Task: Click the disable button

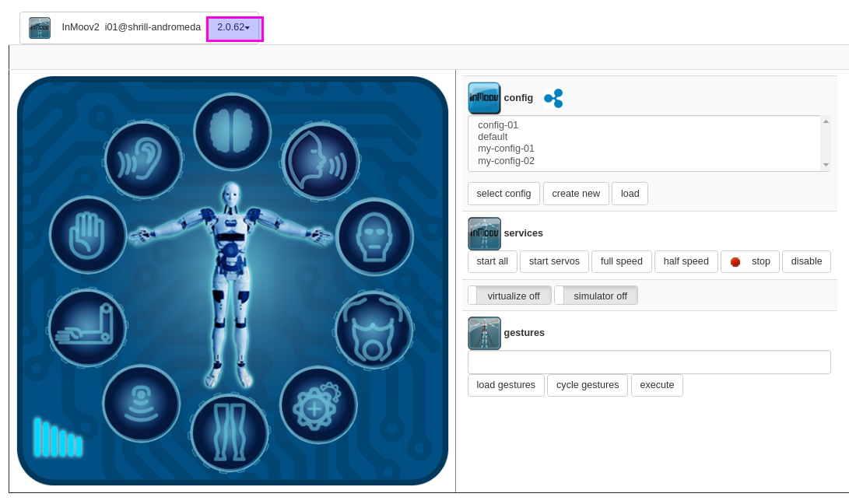Action: [806, 261]
